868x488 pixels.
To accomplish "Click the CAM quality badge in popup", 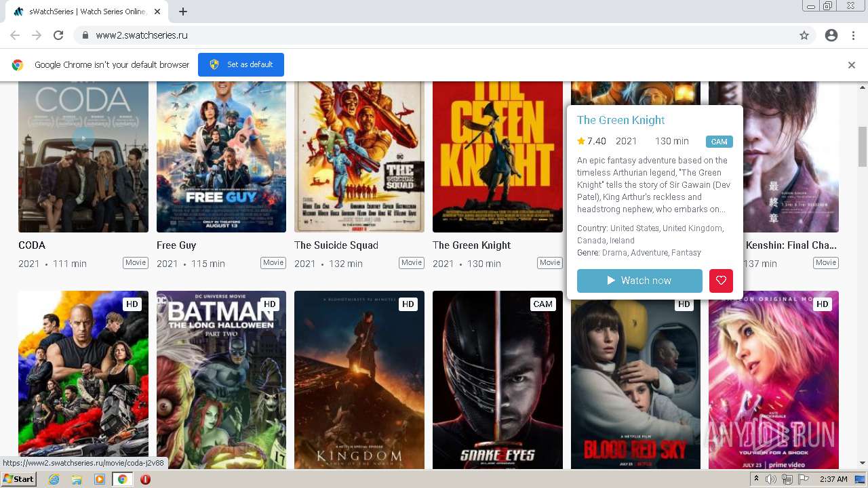I will (x=719, y=142).
